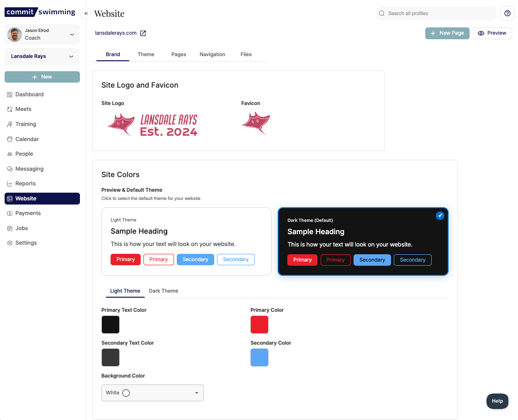Click the blue checkmark on Dark Theme card
This screenshot has height=420, width=518.
[x=440, y=215]
